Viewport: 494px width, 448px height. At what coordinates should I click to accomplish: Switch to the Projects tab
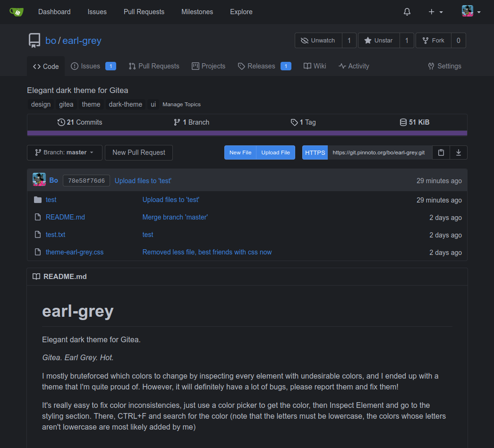(x=209, y=66)
